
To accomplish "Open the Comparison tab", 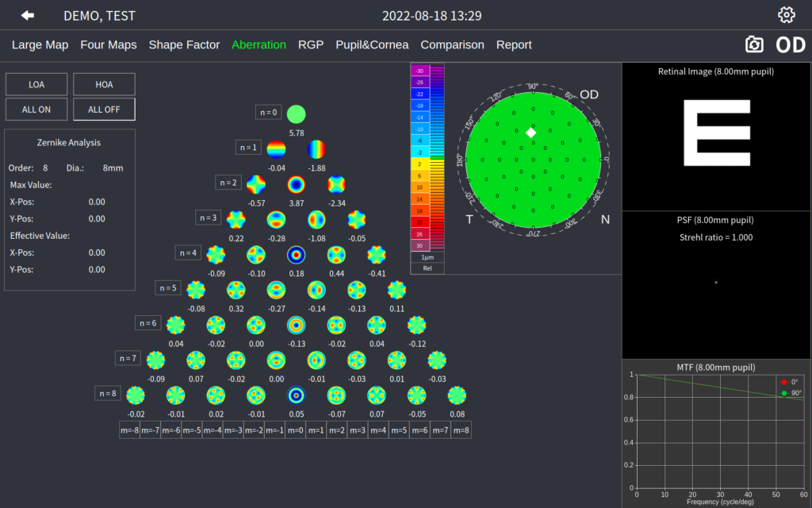I will click(452, 44).
